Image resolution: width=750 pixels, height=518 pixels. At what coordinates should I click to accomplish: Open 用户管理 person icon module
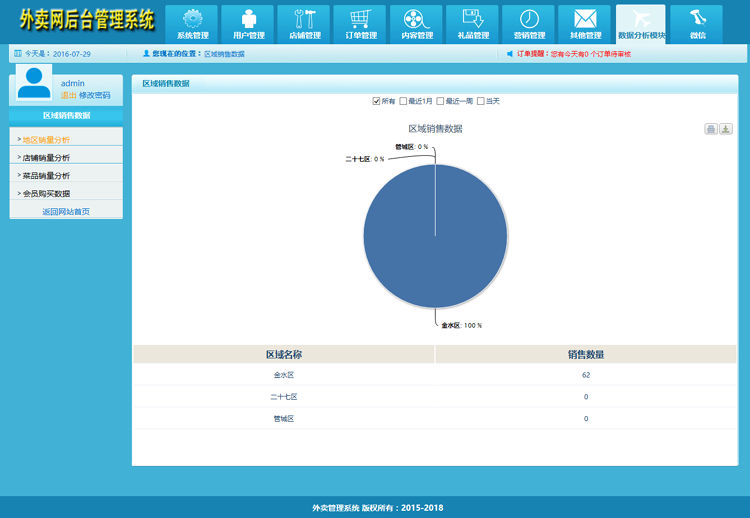point(248,24)
